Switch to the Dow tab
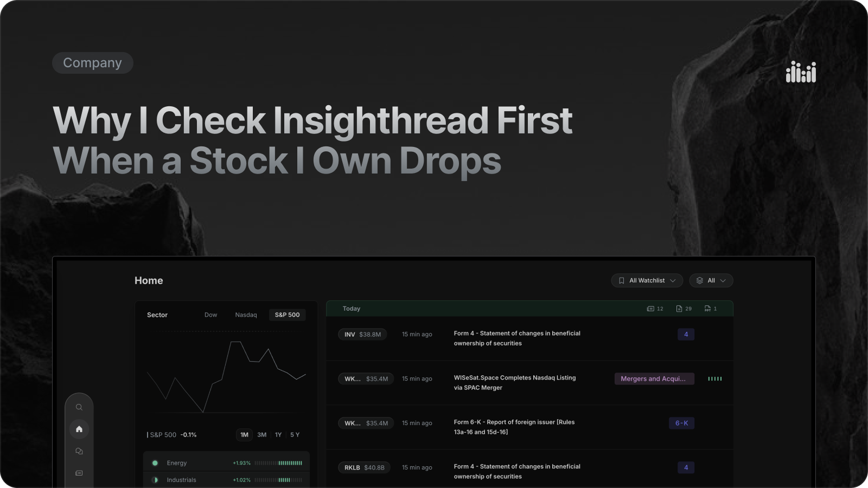The image size is (868, 488). 210,314
